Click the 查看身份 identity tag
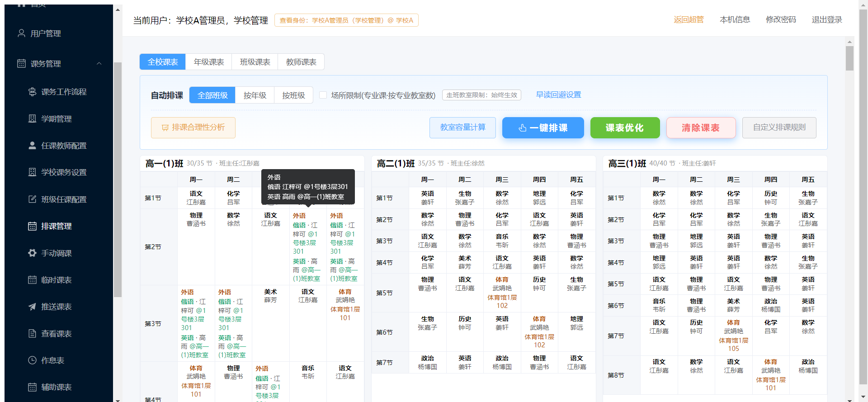The image size is (868, 402). (346, 20)
